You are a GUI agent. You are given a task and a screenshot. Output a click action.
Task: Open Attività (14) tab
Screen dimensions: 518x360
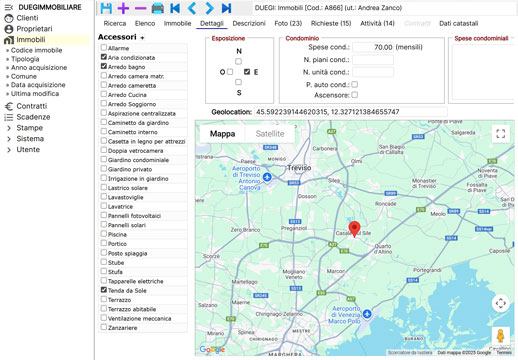pos(377,23)
